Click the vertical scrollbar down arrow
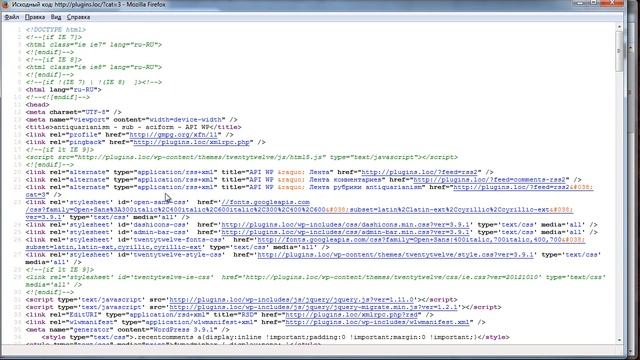 click(x=619, y=340)
